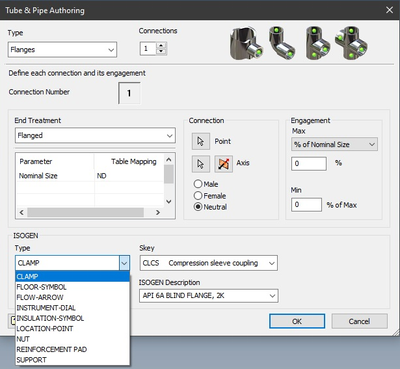Select the single-connection fitting preview image
400x369 pixels.
247,44
